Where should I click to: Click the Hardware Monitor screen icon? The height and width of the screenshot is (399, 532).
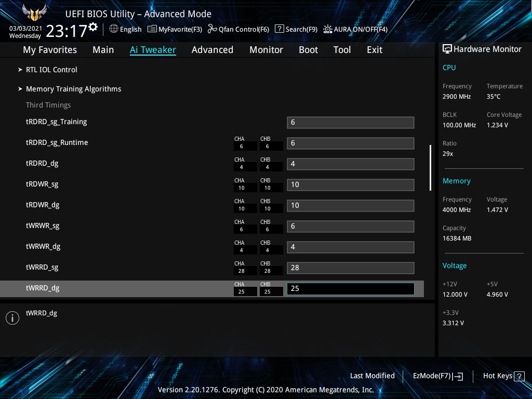447,49
